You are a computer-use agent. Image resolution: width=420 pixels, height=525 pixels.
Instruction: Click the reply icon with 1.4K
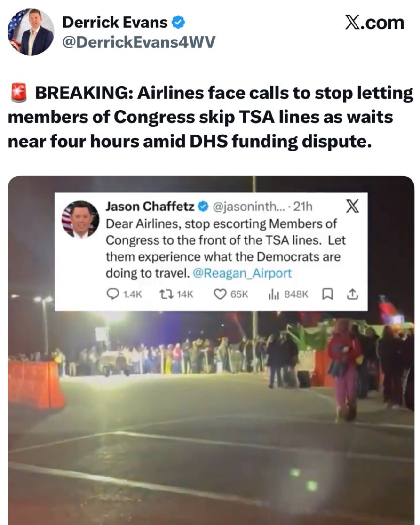pyautogui.click(x=112, y=294)
